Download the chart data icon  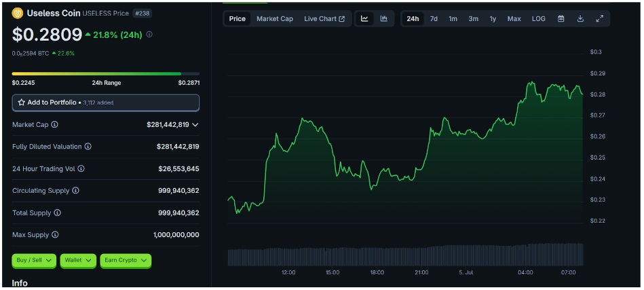point(580,19)
